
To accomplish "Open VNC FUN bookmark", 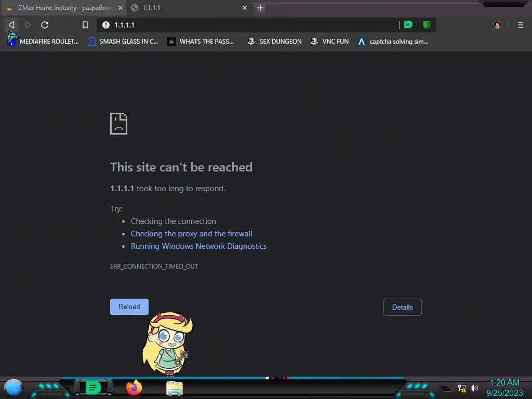I will pyautogui.click(x=329, y=42).
